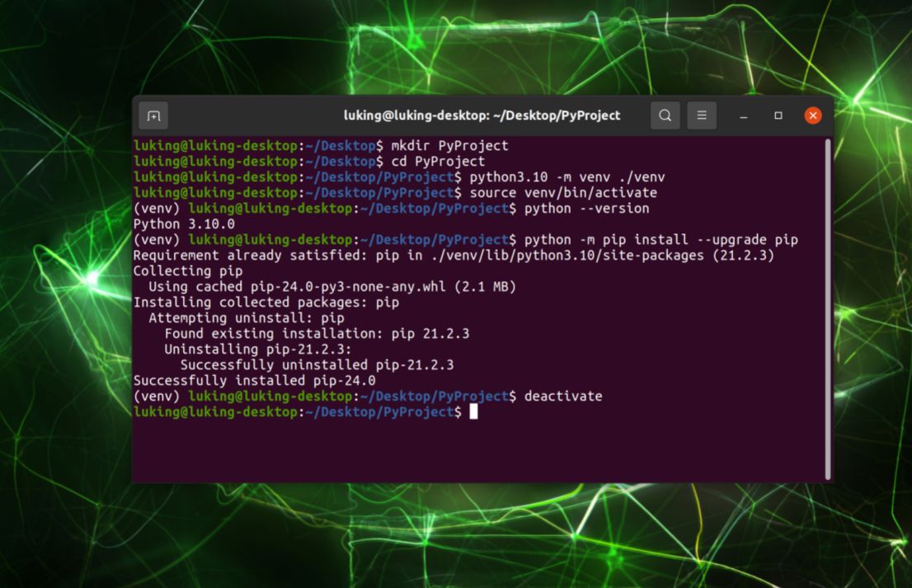Viewport: 912px width, 588px height.
Task: Click 'Installing collected packages: pip' line
Action: tap(266, 303)
